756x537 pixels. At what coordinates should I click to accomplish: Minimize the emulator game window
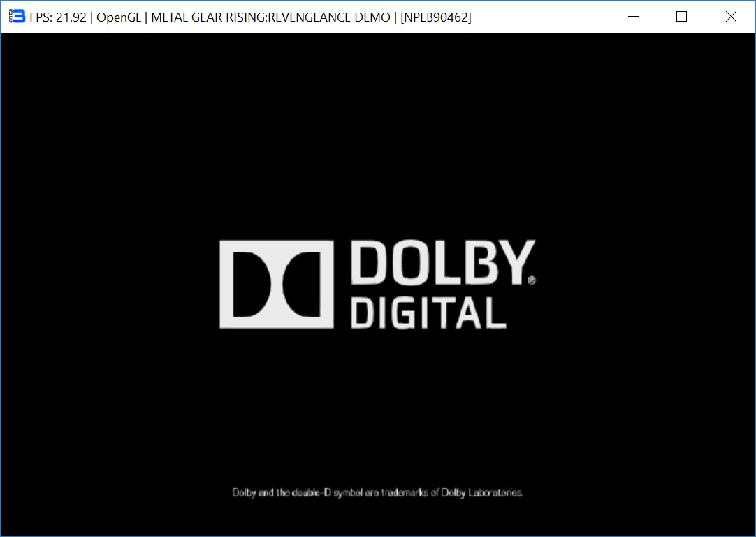click(x=634, y=17)
